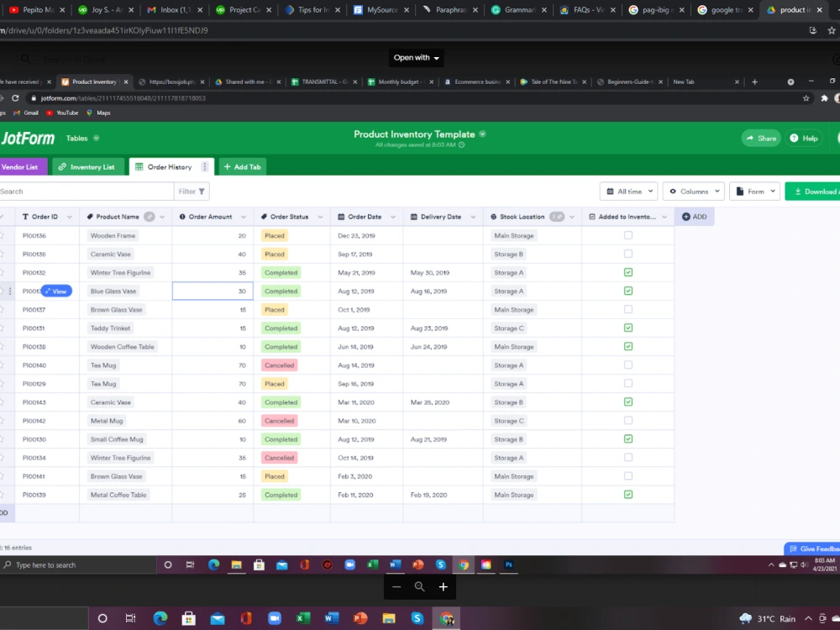
Task: Click the View button on Blue Glass Vase row
Action: [57, 291]
